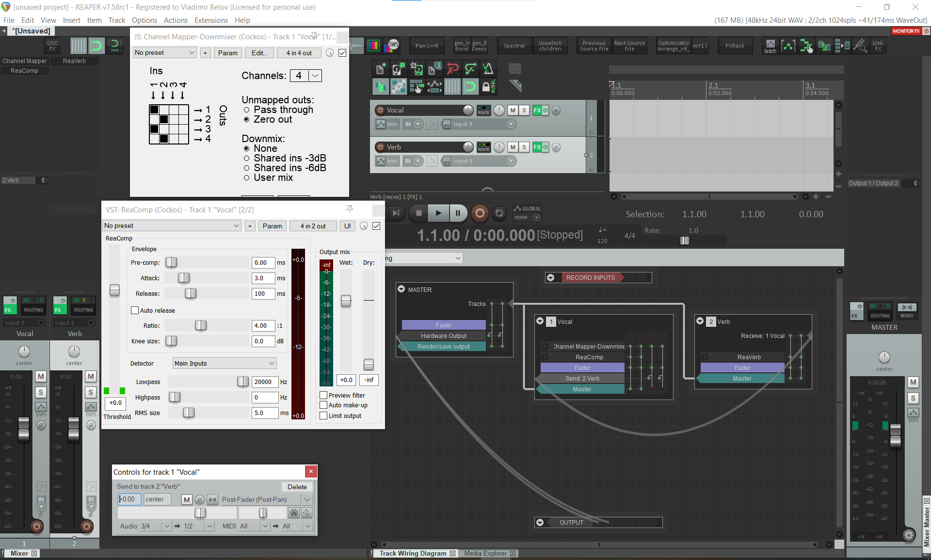The width and height of the screenshot is (931, 560).
Task: Toggle the locking padlock icon
Action: [488, 87]
